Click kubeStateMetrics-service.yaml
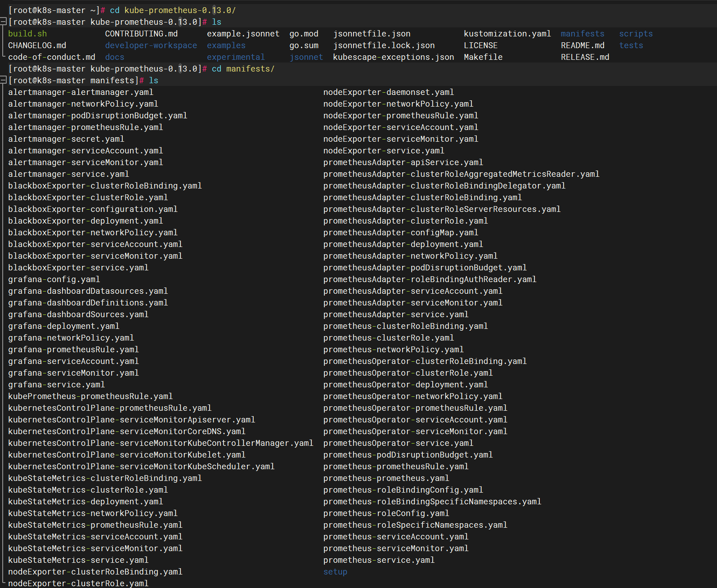 (78, 560)
